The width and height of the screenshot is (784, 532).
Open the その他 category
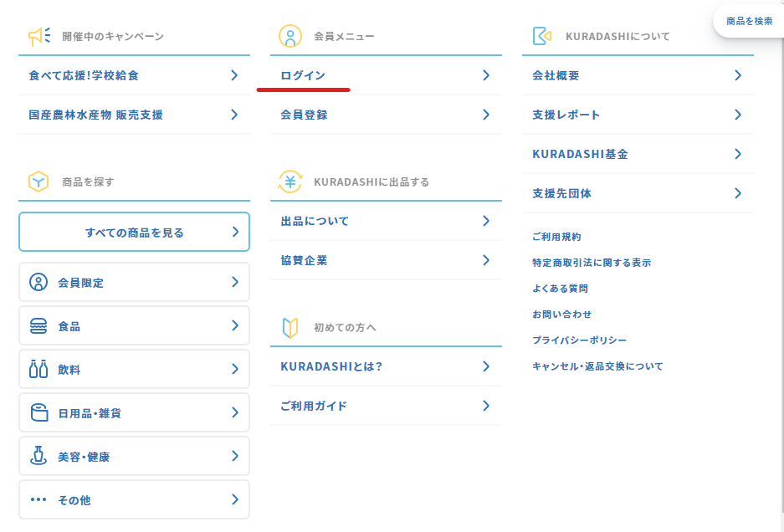pyautogui.click(x=134, y=499)
